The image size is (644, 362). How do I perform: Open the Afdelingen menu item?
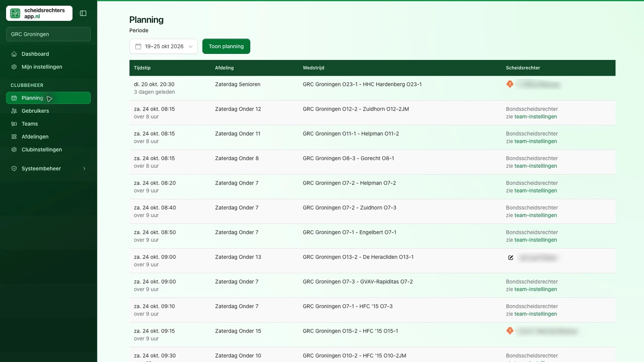[48, 137]
